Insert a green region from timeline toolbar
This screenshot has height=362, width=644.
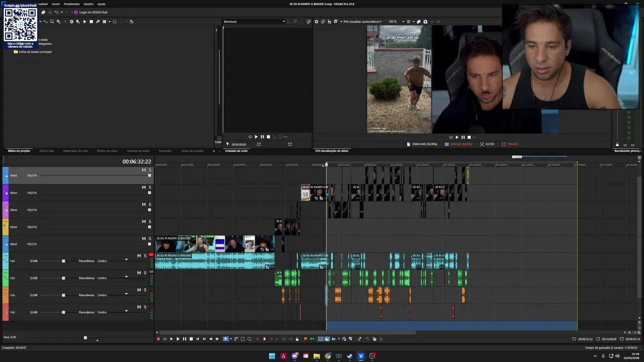point(312,339)
